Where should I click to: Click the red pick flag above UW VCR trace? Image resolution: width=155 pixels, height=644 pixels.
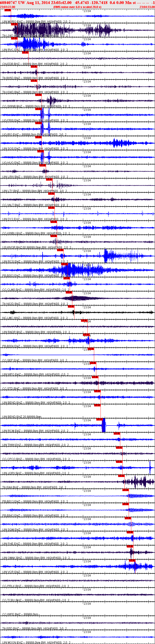pyautogui.click(x=132, y=561)
